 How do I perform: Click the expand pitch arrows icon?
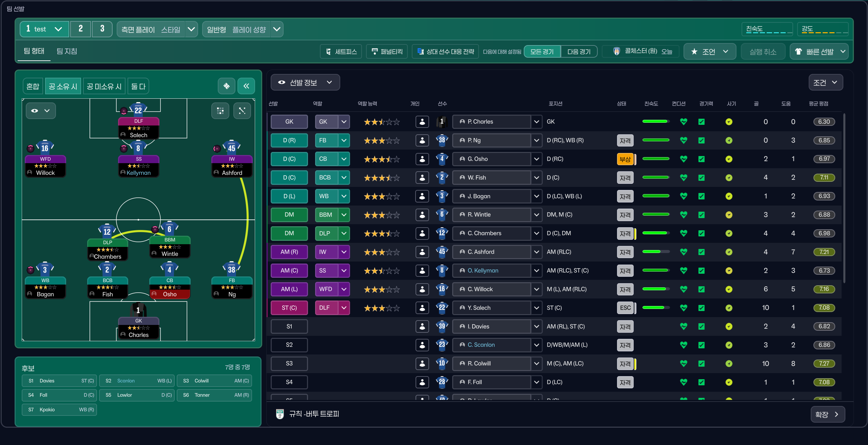[x=242, y=111]
